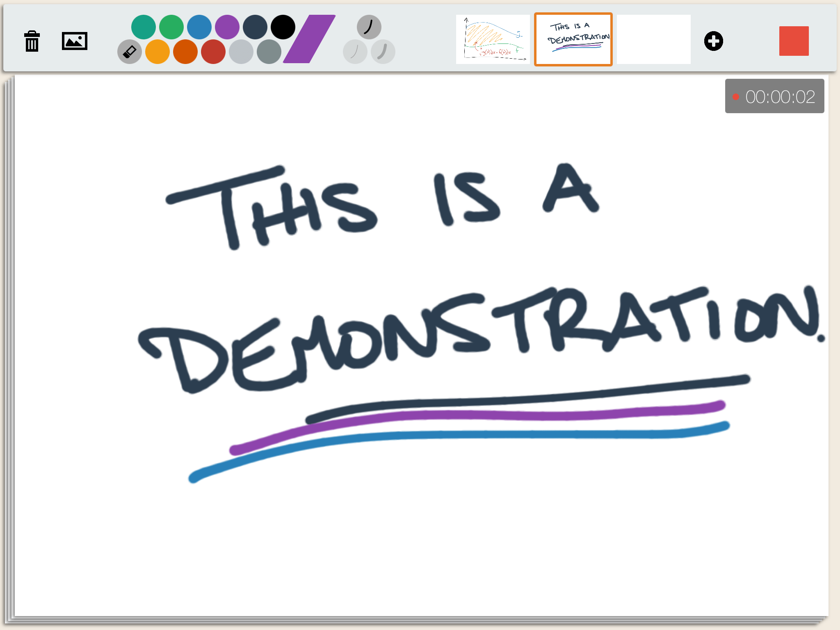Click the recording timer 00:00:02
The image size is (840, 630).
774,96
